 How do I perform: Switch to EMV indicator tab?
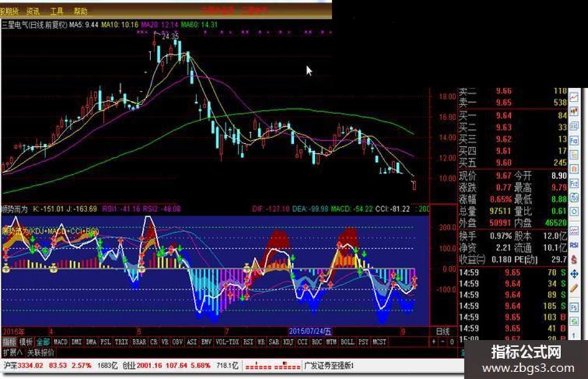[206, 342]
